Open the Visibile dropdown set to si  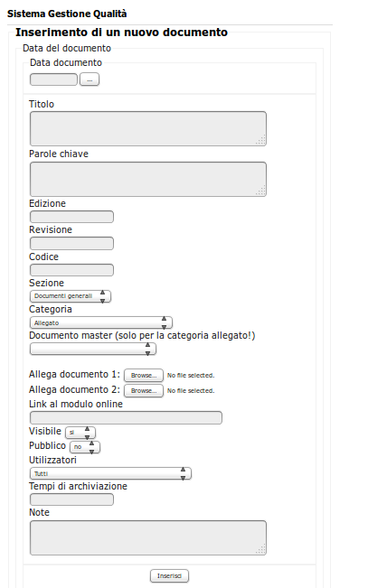coord(80,433)
